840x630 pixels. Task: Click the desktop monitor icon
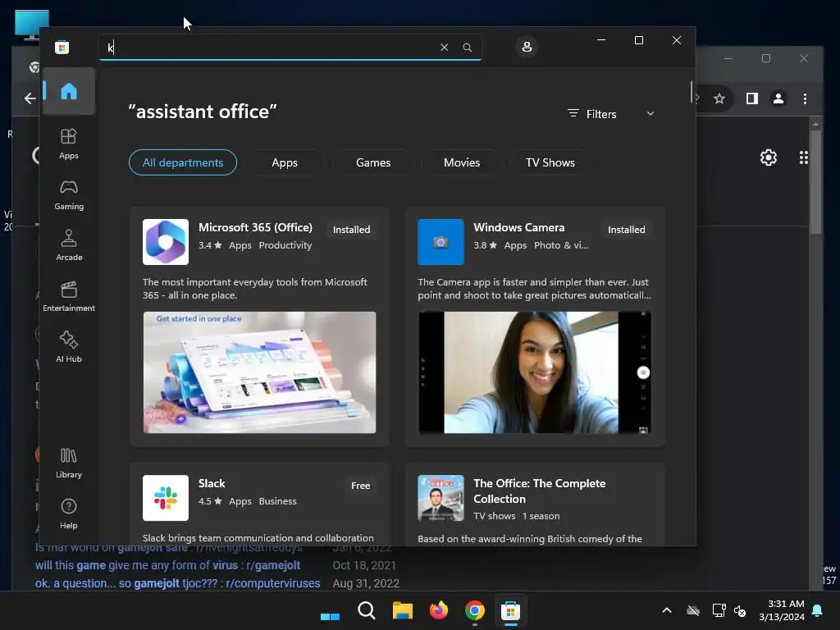pyautogui.click(x=32, y=25)
